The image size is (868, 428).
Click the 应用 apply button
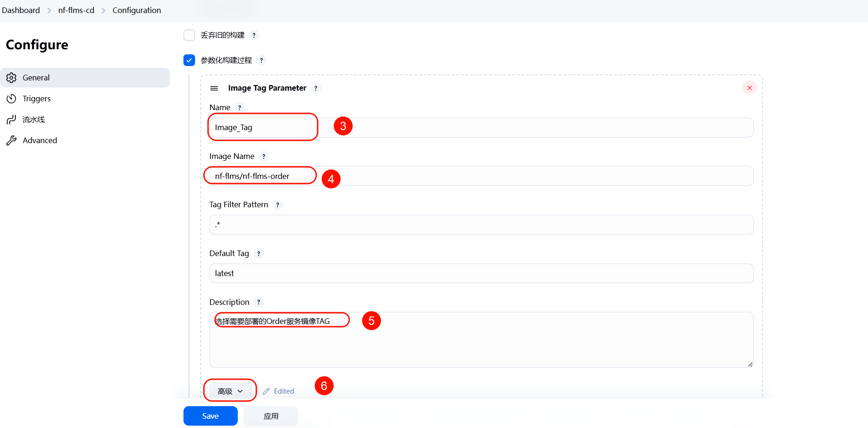pos(271,416)
